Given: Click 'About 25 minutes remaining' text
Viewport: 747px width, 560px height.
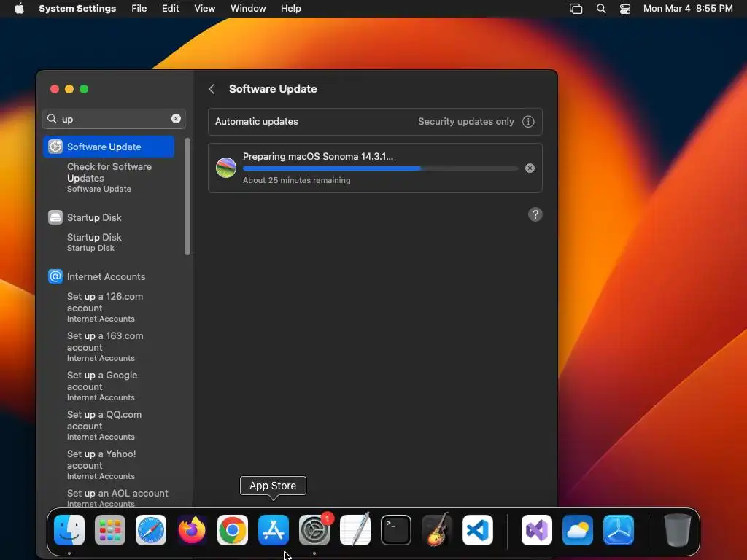Looking at the screenshot, I should click(x=296, y=180).
